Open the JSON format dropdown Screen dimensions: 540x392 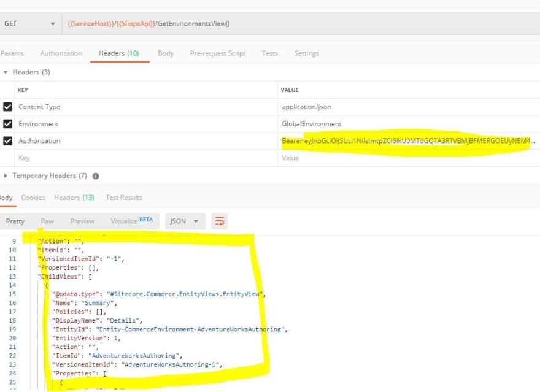point(185,221)
